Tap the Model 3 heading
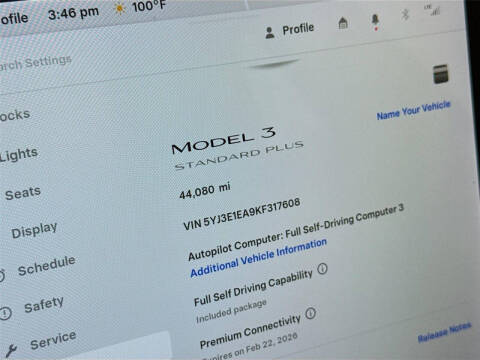 click(x=223, y=140)
